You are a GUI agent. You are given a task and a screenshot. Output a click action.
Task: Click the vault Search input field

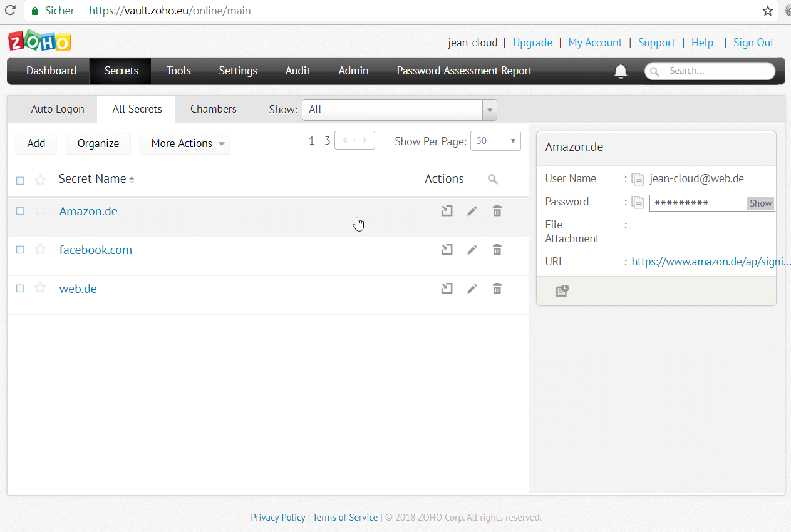tap(710, 71)
